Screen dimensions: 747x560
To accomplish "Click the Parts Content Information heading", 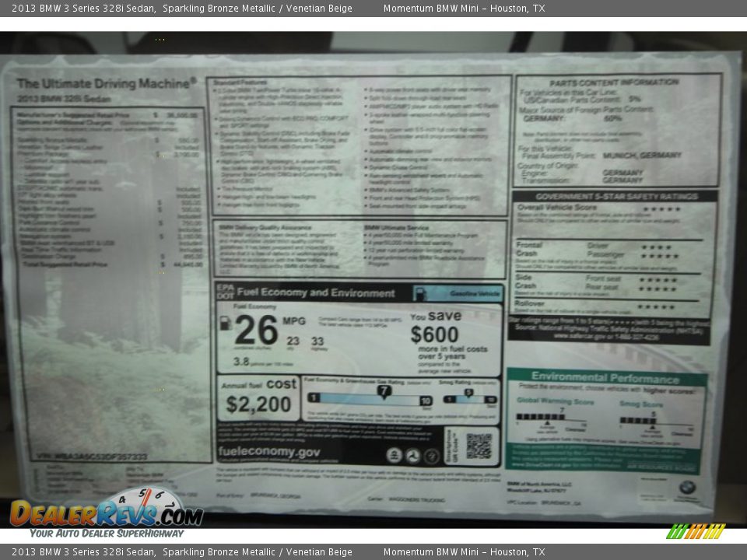I will tap(614, 82).
